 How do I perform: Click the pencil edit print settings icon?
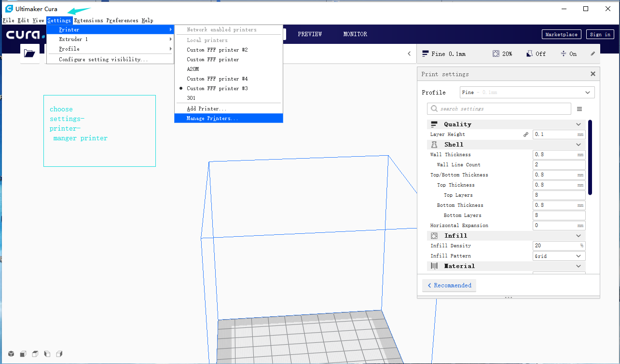tap(593, 54)
